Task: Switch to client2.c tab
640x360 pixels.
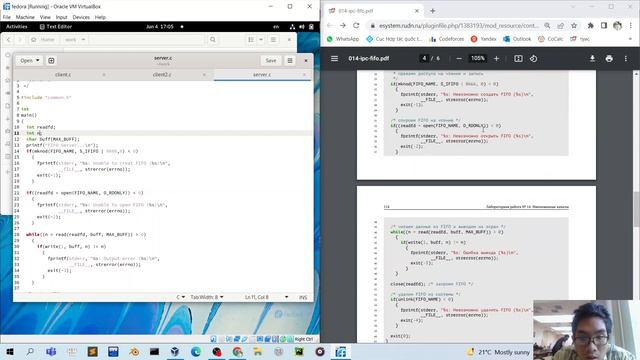Action: pyautogui.click(x=162, y=75)
